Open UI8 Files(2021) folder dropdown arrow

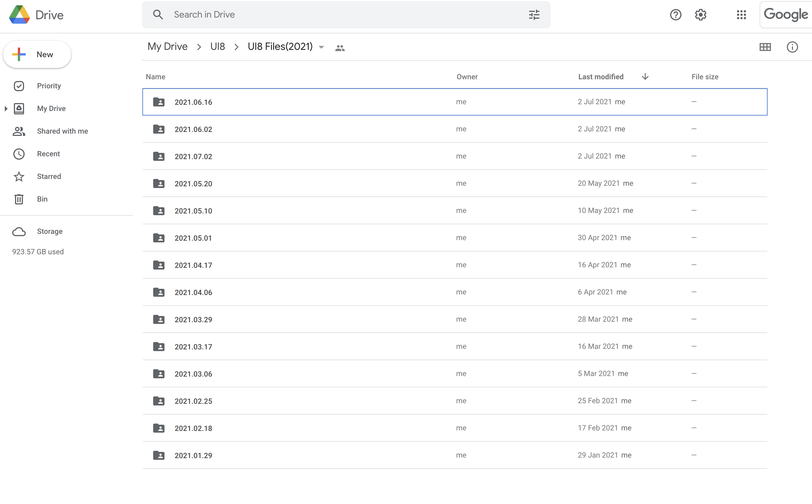(321, 47)
